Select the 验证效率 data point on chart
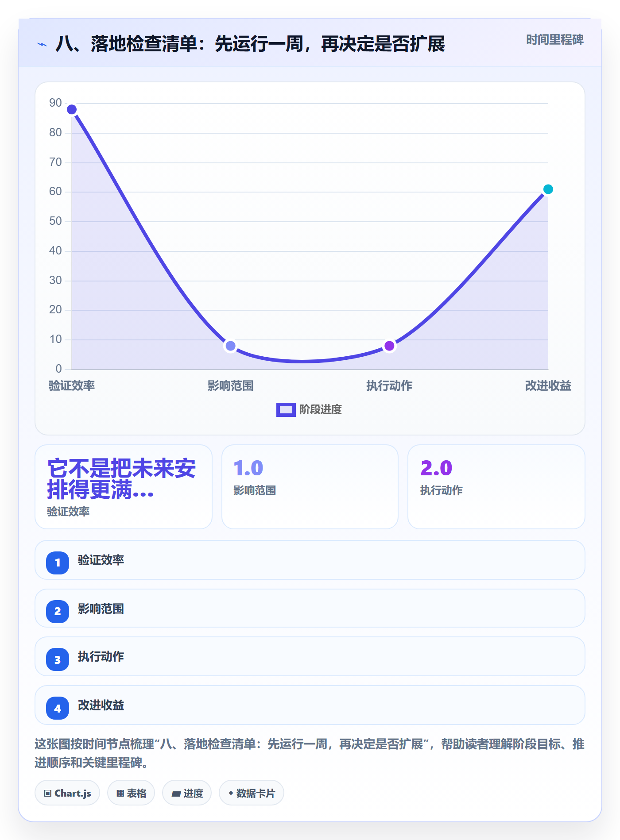 coord(72,109)
